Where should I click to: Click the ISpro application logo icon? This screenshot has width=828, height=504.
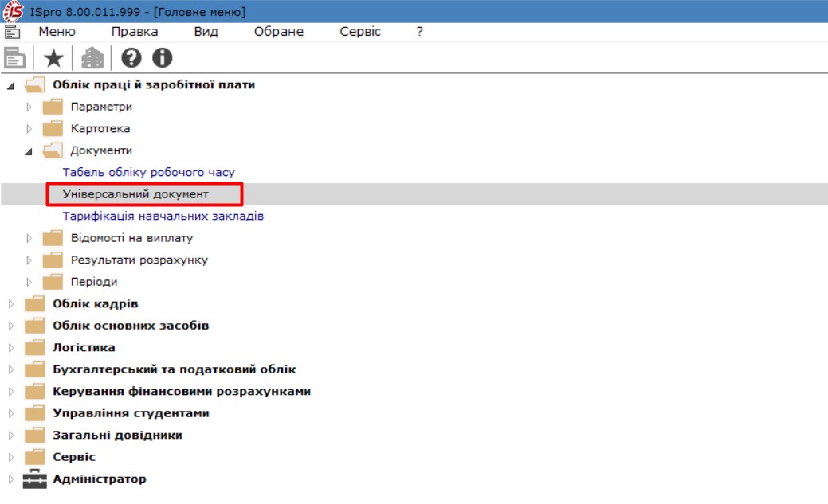click(x=13, y=12)
